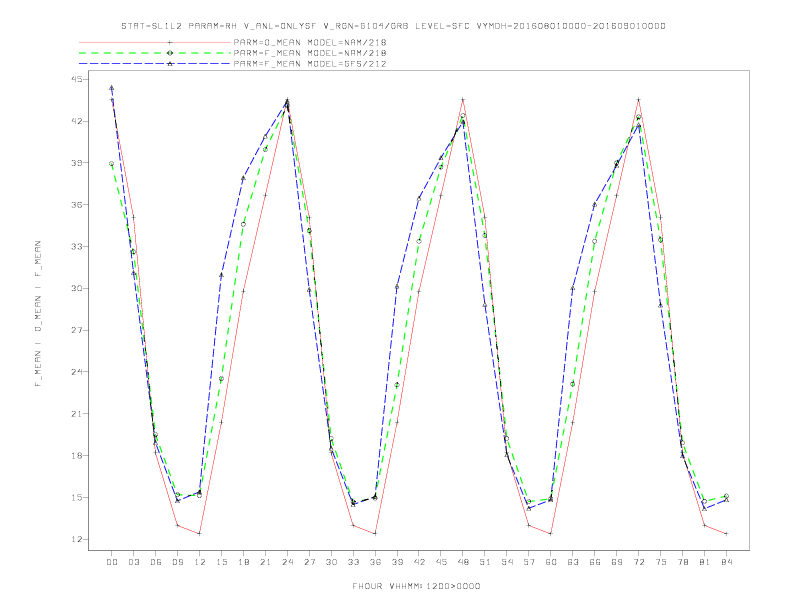This screenshot has width=792, height=612.
Task: Click forecast hour label 60
Action: [x=551, y=562]
